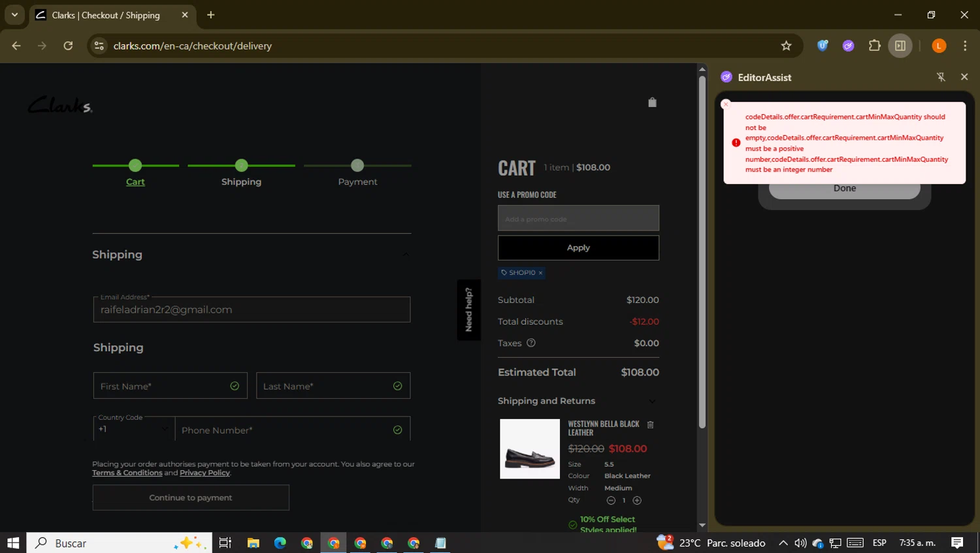Open a new browser tab
The height and width of the screenshot is (553, 980).
(210, 15)
